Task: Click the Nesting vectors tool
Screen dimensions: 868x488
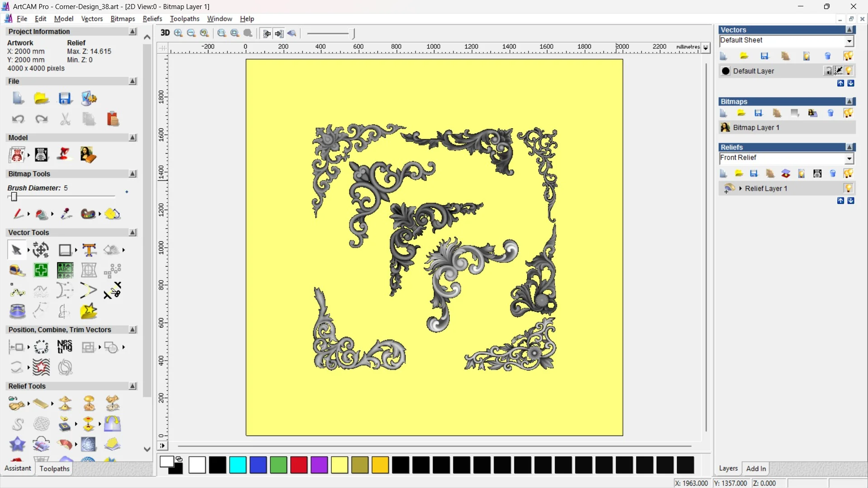Action: (x=65, y=347)
